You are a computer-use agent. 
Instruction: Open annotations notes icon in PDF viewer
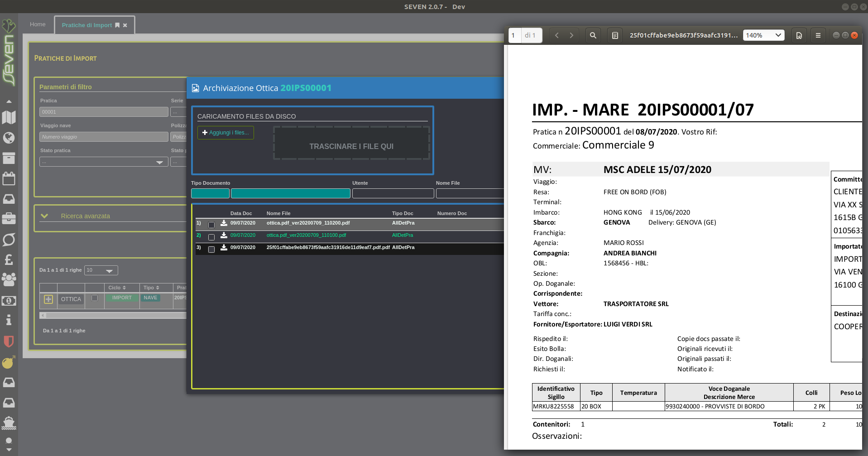coord(615,35)
